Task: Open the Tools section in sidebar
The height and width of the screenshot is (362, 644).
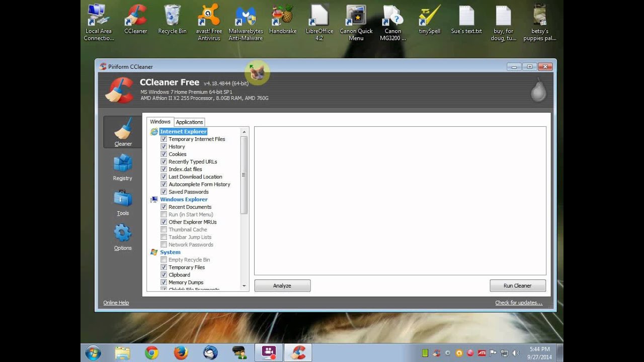Action: [123, 203]
